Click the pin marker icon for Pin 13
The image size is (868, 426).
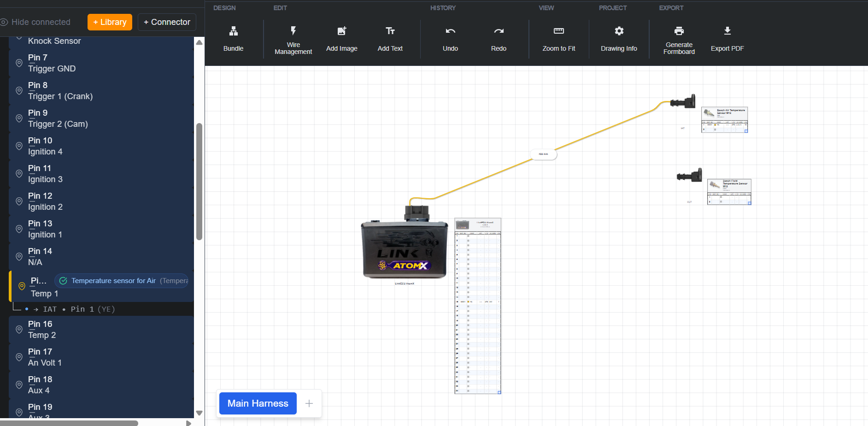point(19,229)
